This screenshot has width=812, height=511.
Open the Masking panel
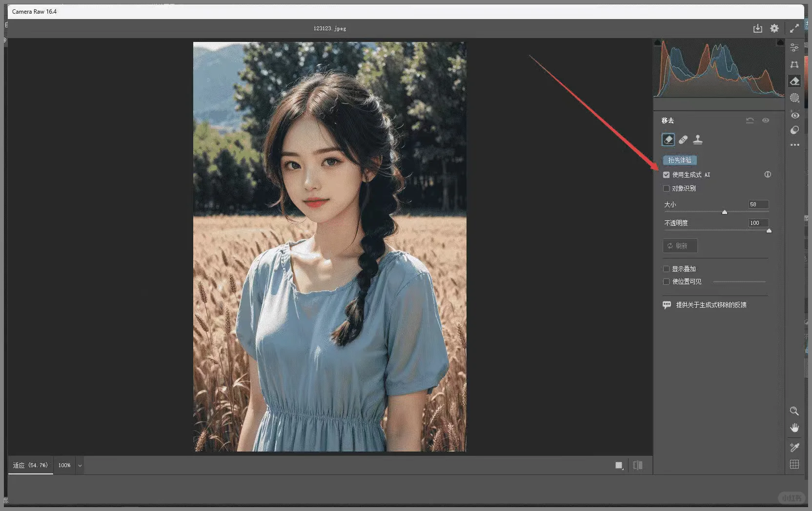[x=794, y=98]
